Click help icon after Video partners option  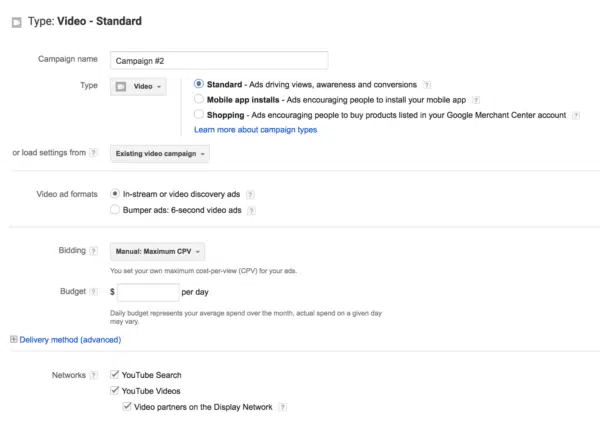coord(283,407)
